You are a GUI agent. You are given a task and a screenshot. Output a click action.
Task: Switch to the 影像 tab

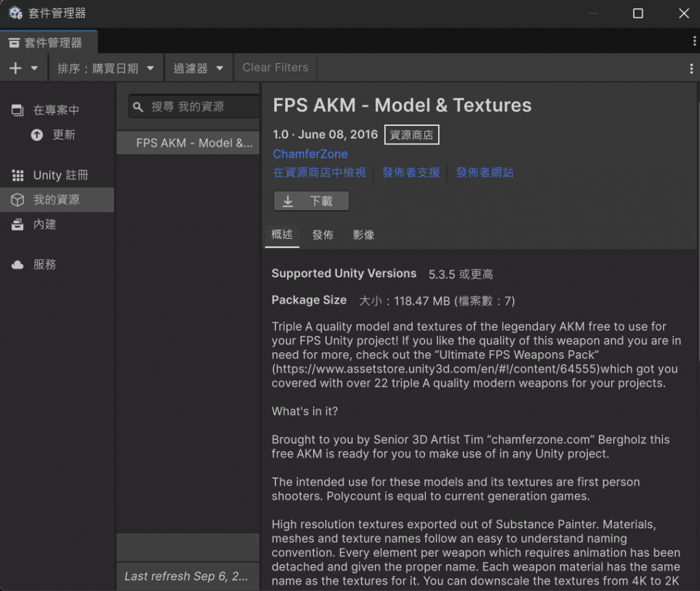pos(364,235)
